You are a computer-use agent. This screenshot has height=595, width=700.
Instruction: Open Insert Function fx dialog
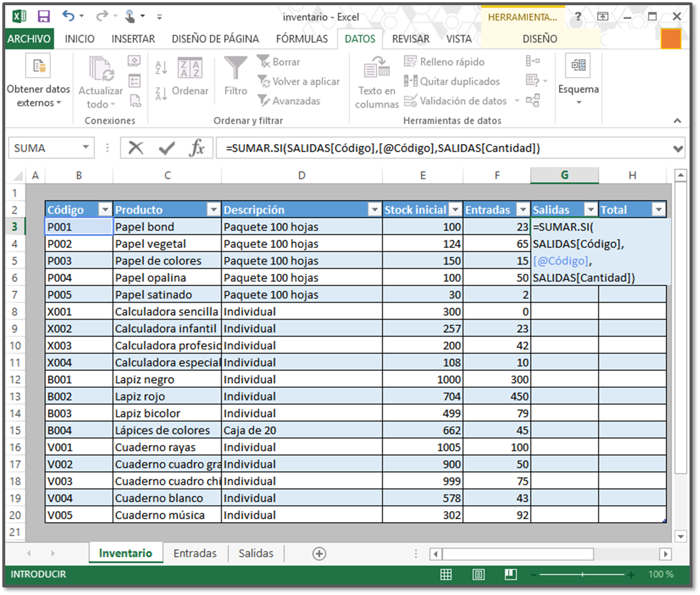[197, 148]
